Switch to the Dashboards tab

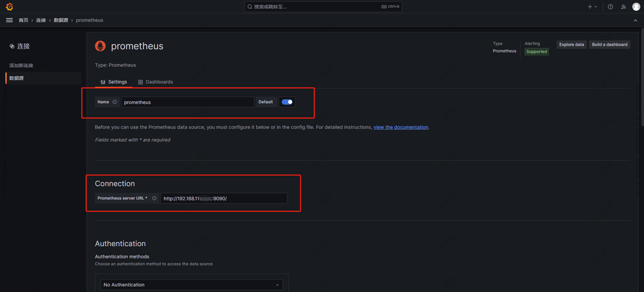coord(155,82)
